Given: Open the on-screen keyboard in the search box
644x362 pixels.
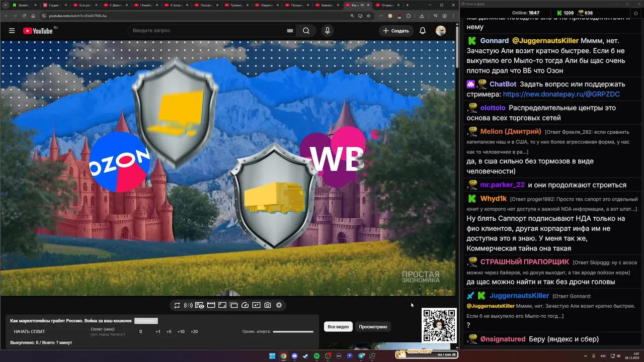Looking at the screenshot, I should pos(290,31).
